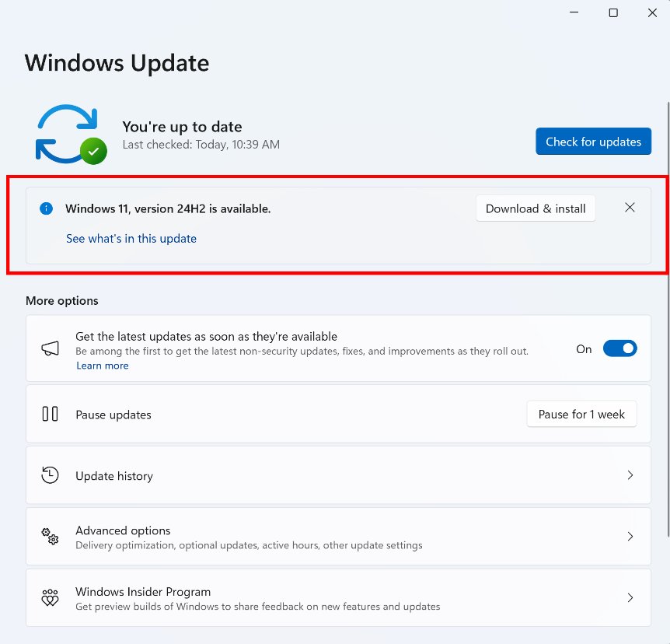Viewport: 670px width, 644px height.
Task: Click the pause icon beside Pause updates
Action: (x=50, y=414)
